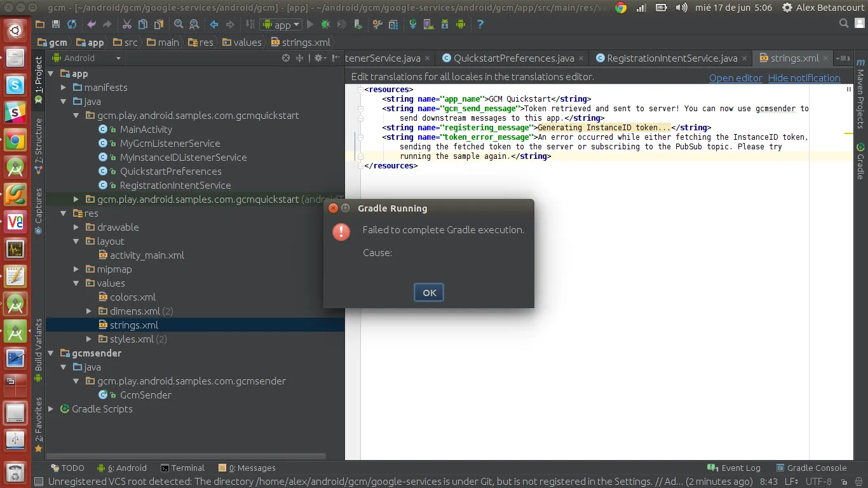Click the Save All disk icon

(x=56, y=25)
